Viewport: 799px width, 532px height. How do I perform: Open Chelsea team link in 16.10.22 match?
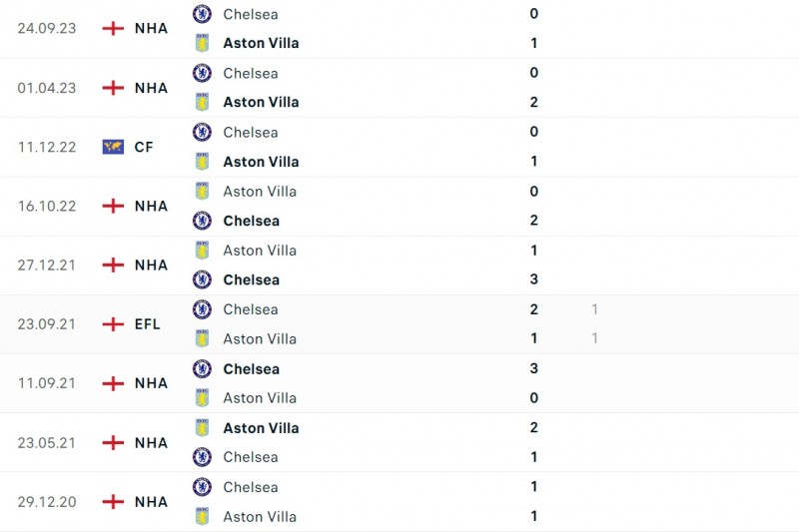click(x=251, y=221)
